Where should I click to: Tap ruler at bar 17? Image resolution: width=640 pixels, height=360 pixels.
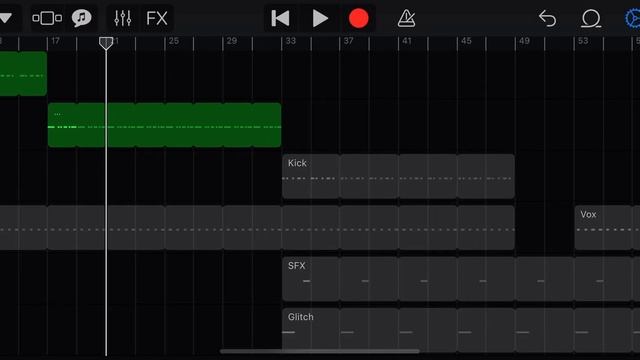[56, 41]
